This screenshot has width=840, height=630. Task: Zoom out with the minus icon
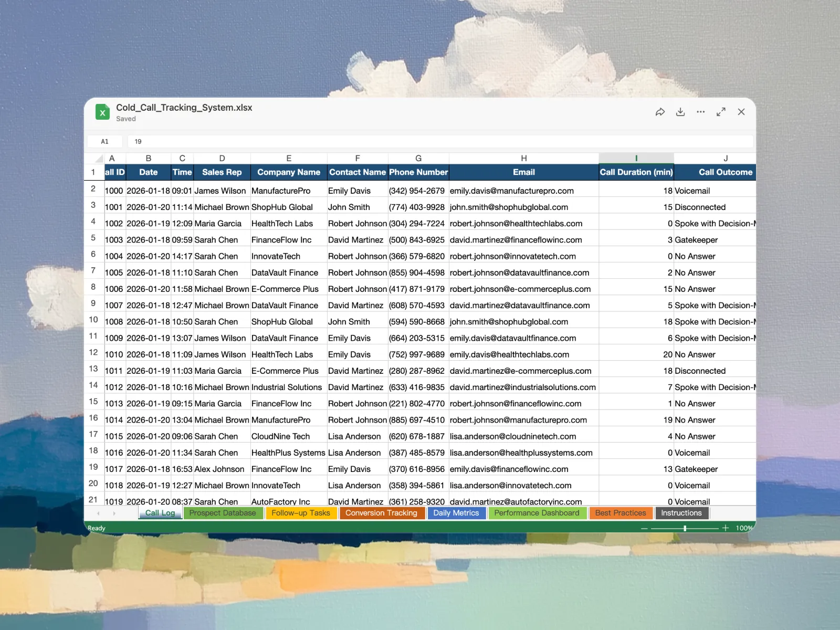(x=644, y=528)
